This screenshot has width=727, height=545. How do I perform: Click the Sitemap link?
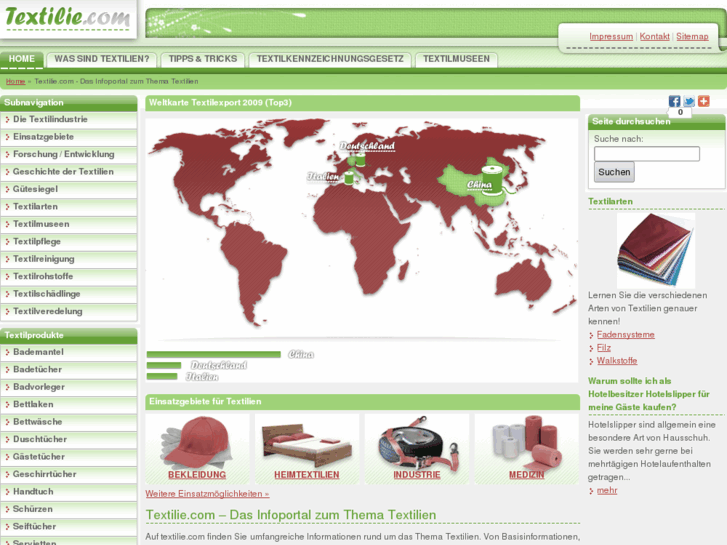click(692, 36)
